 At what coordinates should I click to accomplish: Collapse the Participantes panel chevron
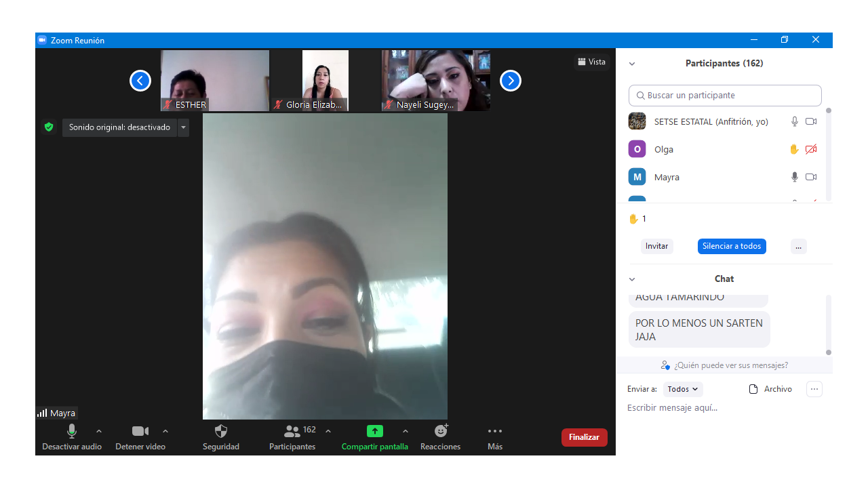tap(632, 64)
